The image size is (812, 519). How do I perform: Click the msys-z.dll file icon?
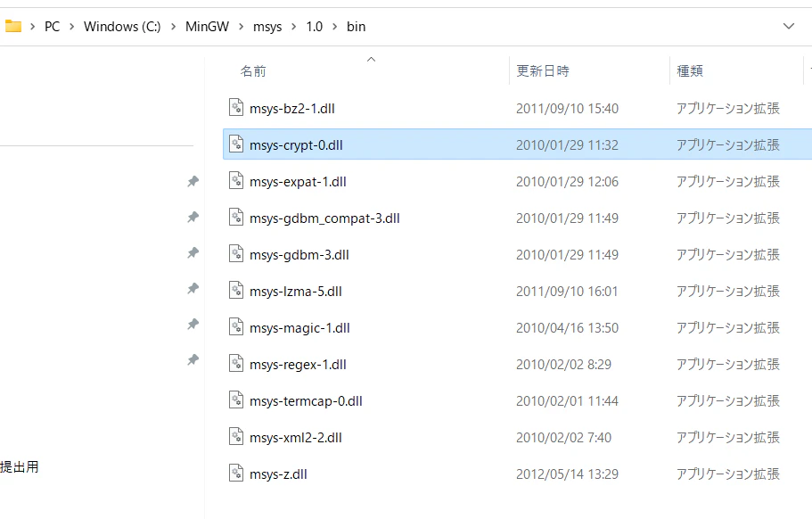pos(236,473)
